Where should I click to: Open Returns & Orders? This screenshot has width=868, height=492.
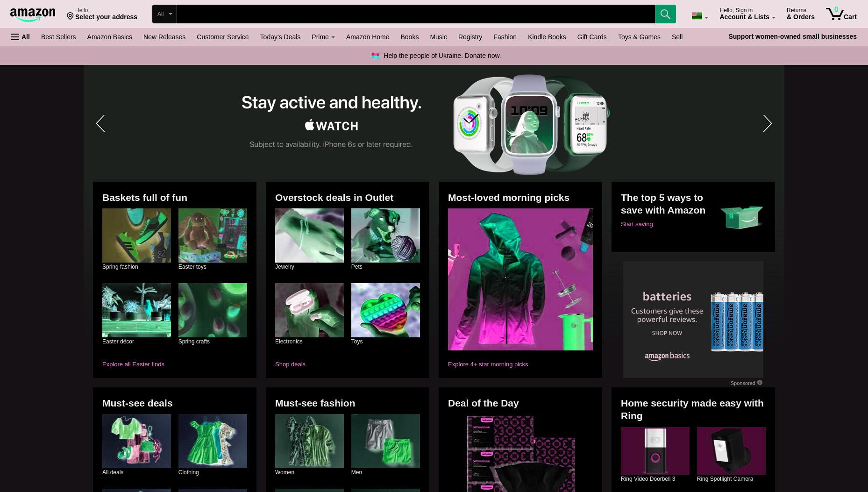click(x=800, y=14)
